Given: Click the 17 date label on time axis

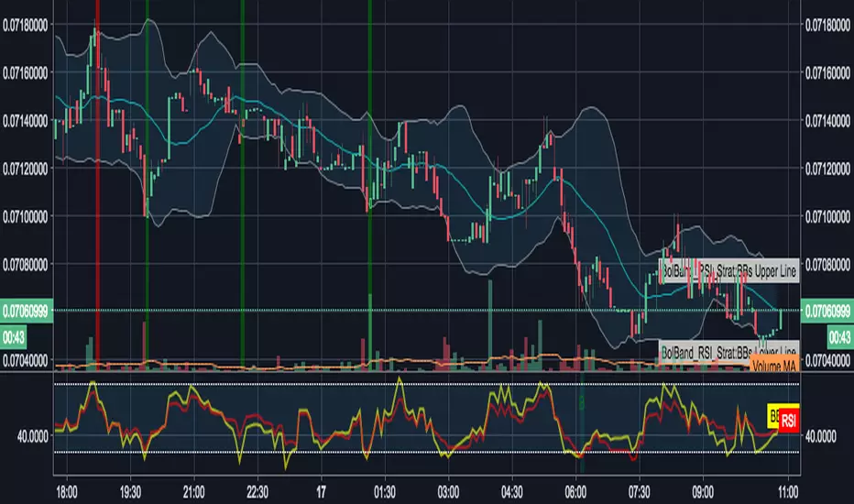Looking at the screenshot, I should (x=322, y=493).
